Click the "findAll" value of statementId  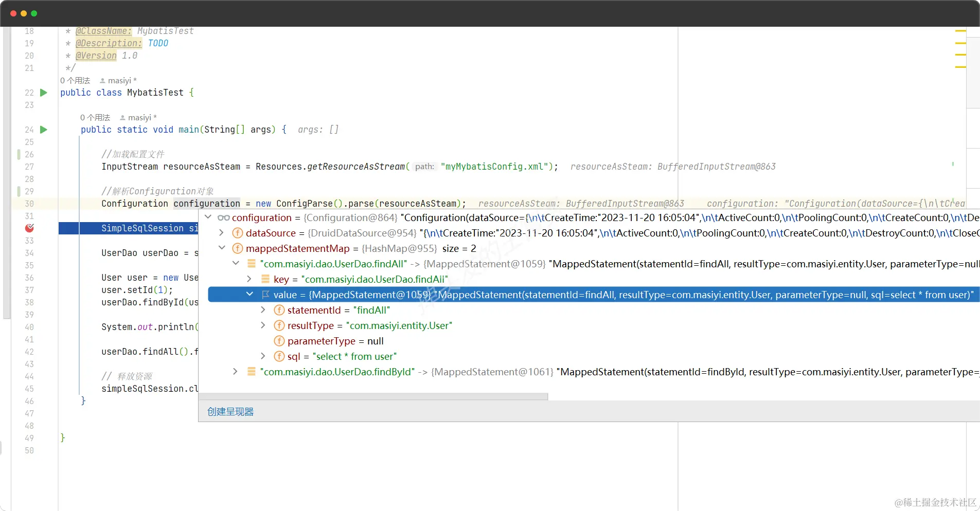tap(372, 311)
